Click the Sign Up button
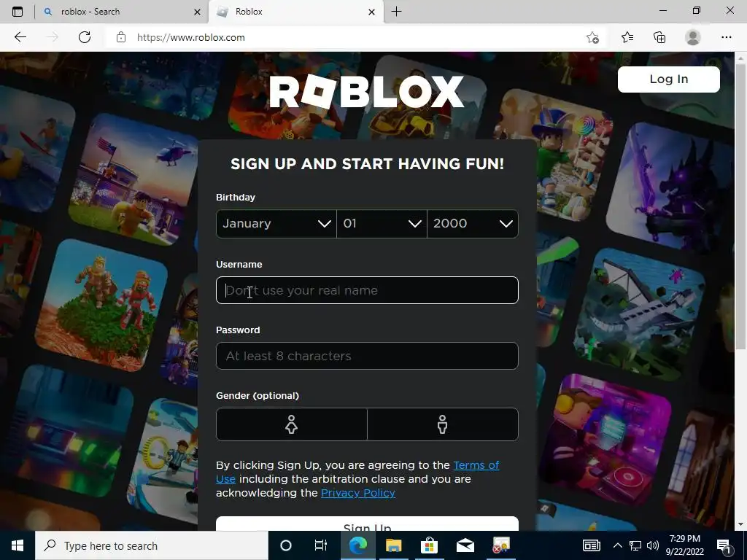This screenshot has height=560, width=747. (367, 524)
